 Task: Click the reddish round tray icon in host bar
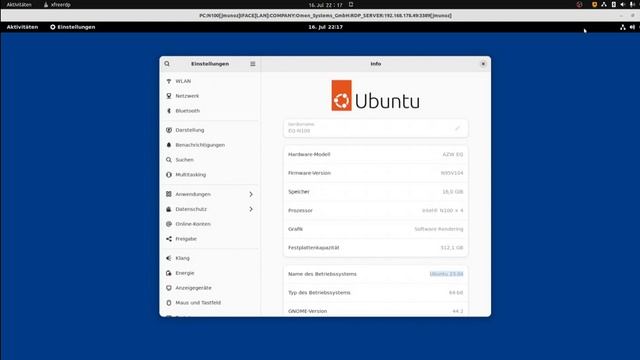pyautogui.click(x=580, y=4)
